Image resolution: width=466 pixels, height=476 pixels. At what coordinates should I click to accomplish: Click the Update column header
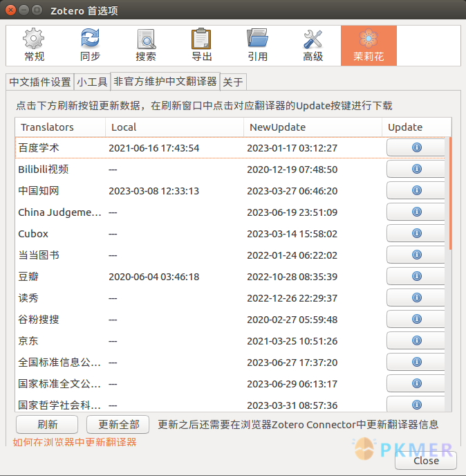click(416, 127)
